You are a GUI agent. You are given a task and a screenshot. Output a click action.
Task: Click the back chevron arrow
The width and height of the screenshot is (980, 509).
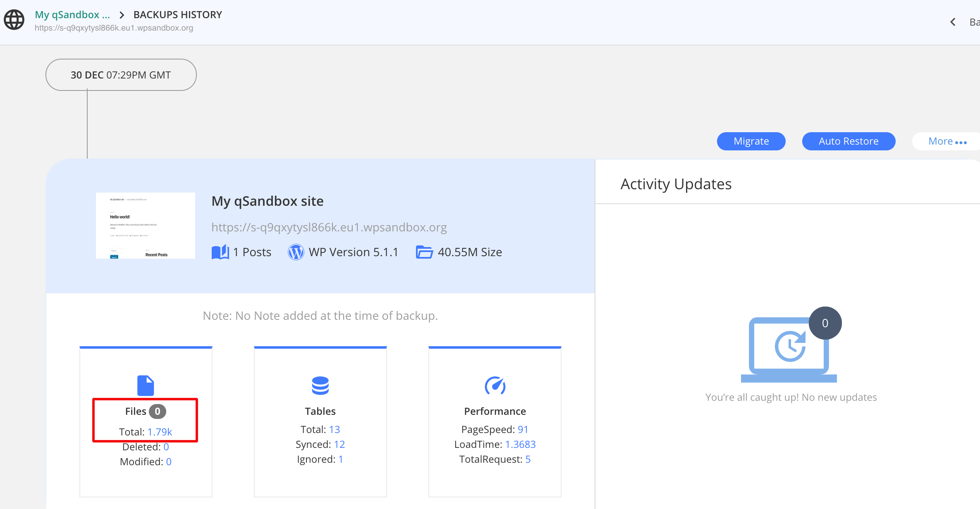953,22
